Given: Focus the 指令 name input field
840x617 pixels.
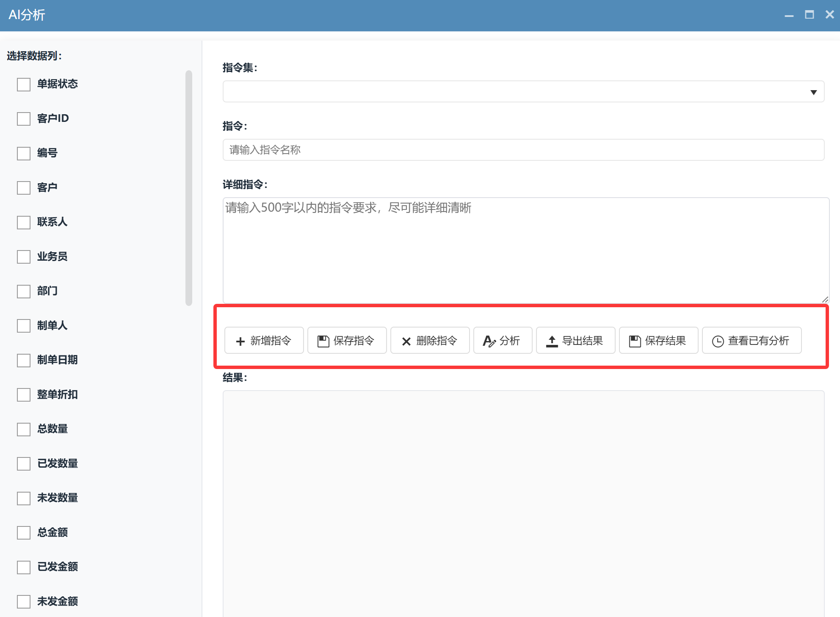Looking at the screenshot, I should pyautogui.click(x=523, y=150).
